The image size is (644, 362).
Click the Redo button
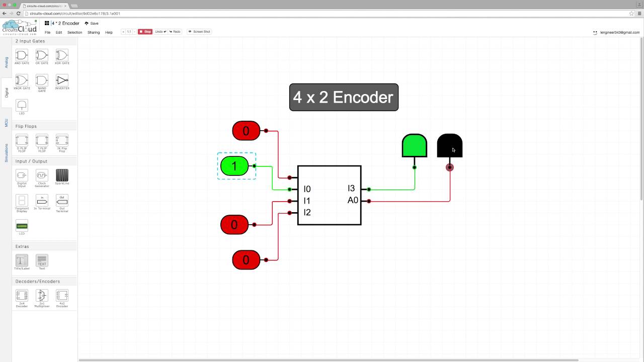click(x=175, y=32)
